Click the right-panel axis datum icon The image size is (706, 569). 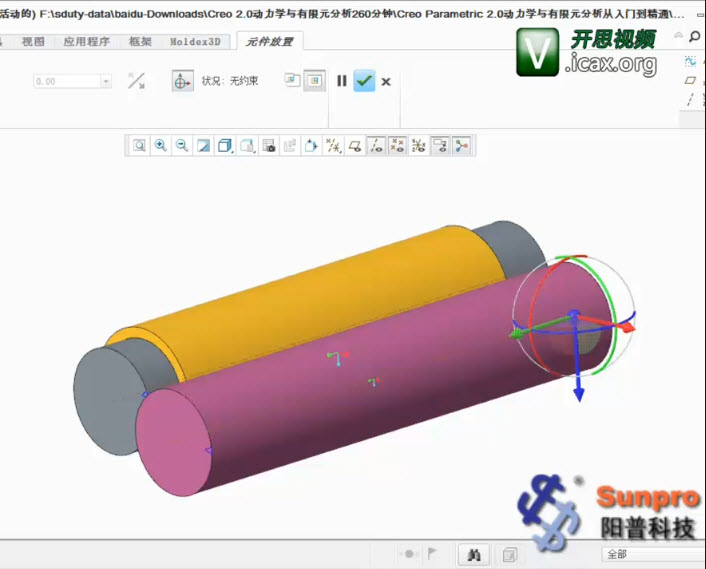pos(690,99)
